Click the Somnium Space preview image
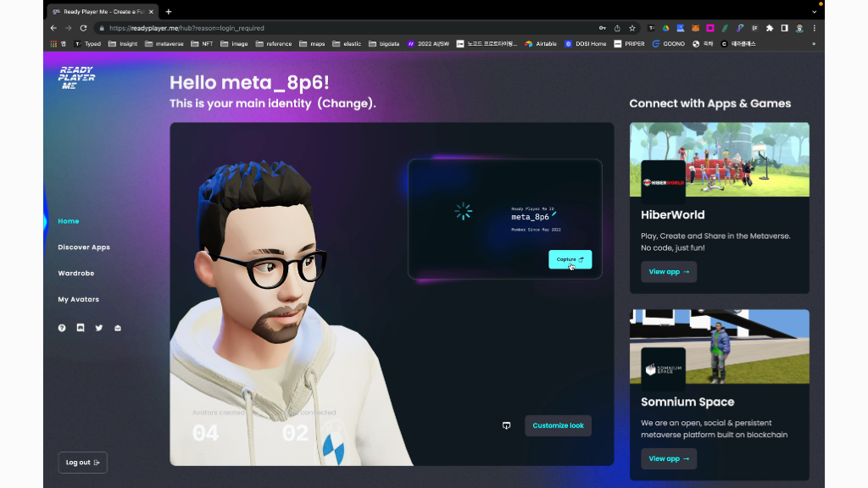 (x=719, y=346)
